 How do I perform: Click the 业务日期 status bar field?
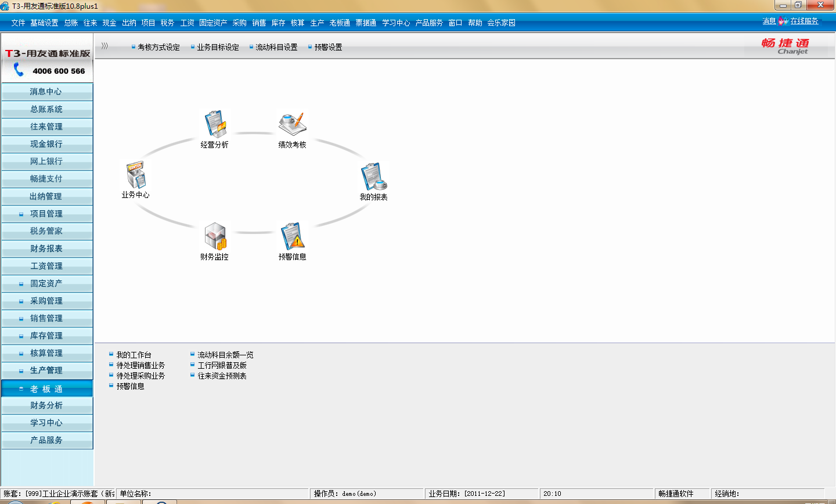[482, 494]
